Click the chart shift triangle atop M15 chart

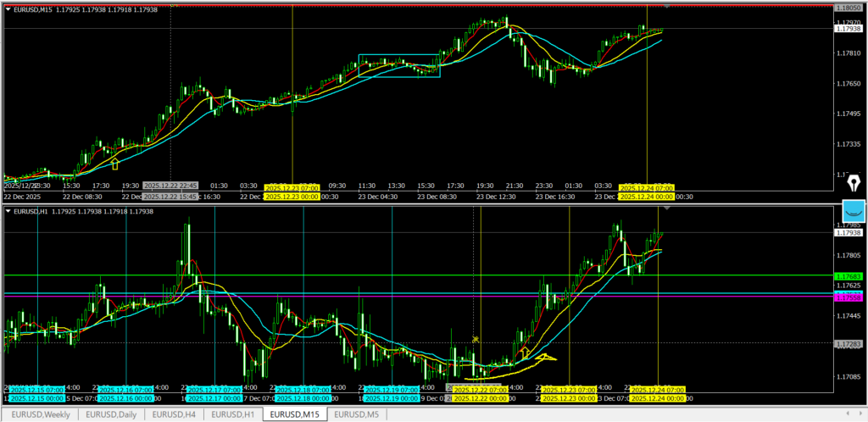(x=667, y=5)
